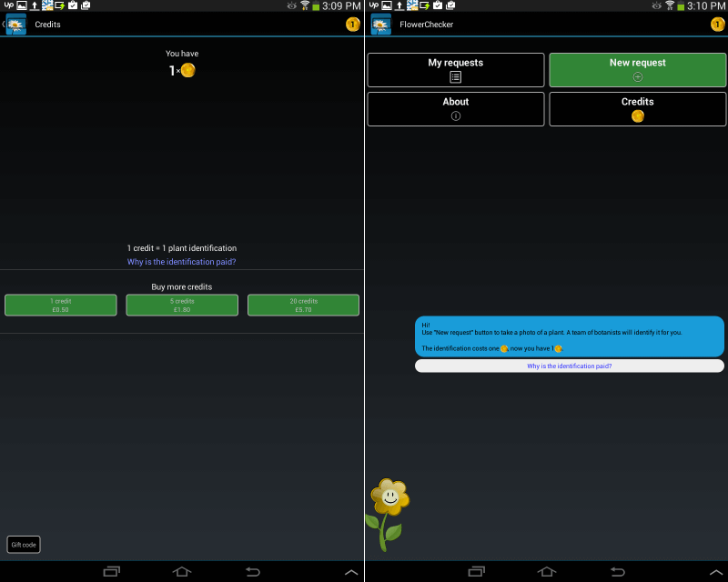Tap the recent apps icon below the Credits screen
The width and height of the screenshot is (728, 582).
click(x=111, y=571)
